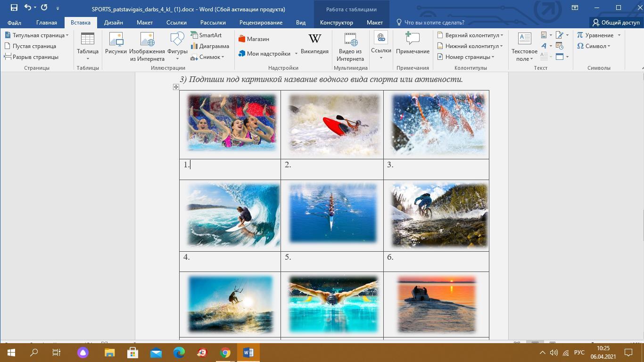Select the surfing picture thumbnail
This screenshot has width=644, height=362.
click(233, 215)
